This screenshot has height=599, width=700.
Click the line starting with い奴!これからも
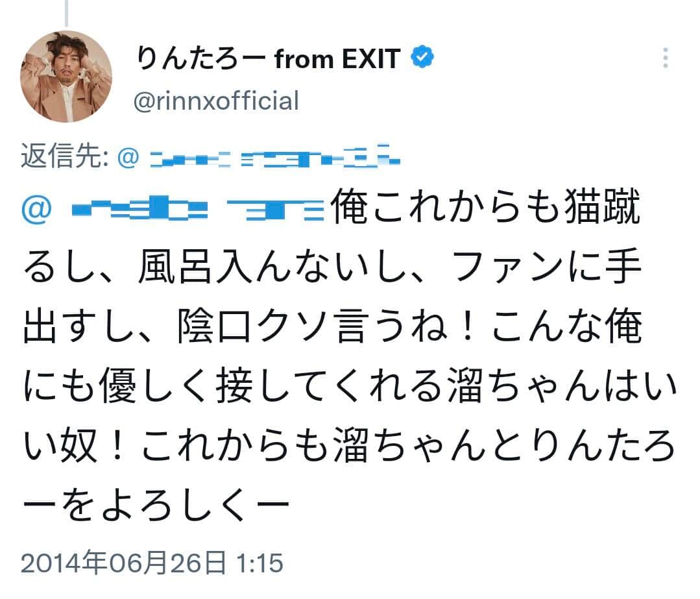pyautogui.click(x=350, y=446)
